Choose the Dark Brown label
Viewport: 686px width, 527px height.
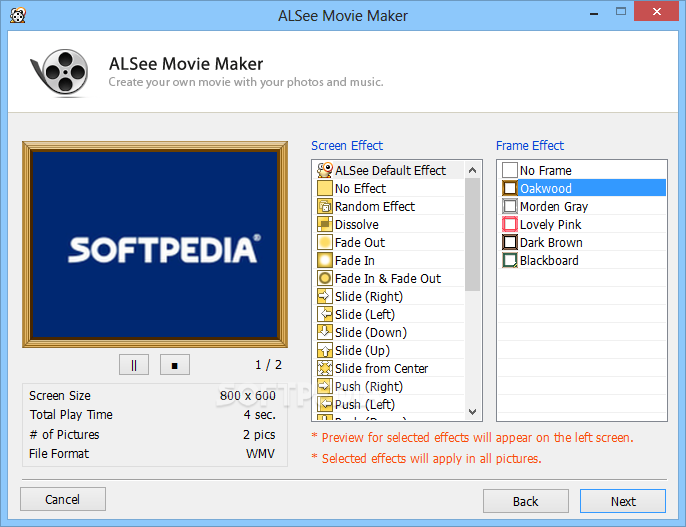click(x=551, y=242)
